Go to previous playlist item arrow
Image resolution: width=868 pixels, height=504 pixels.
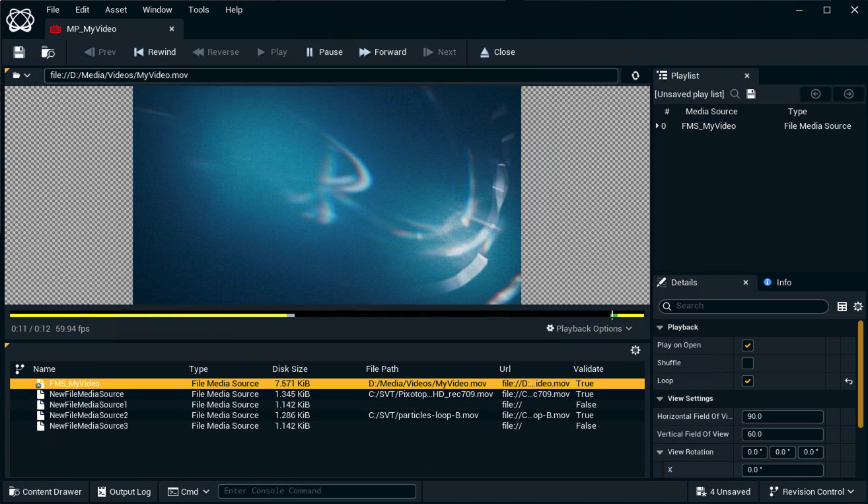pos(816,94)
